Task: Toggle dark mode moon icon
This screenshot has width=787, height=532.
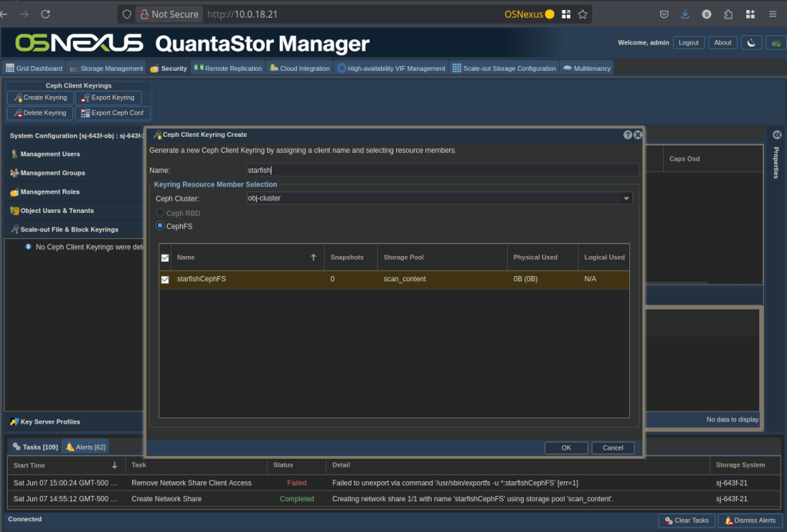Action: [752, 43]
